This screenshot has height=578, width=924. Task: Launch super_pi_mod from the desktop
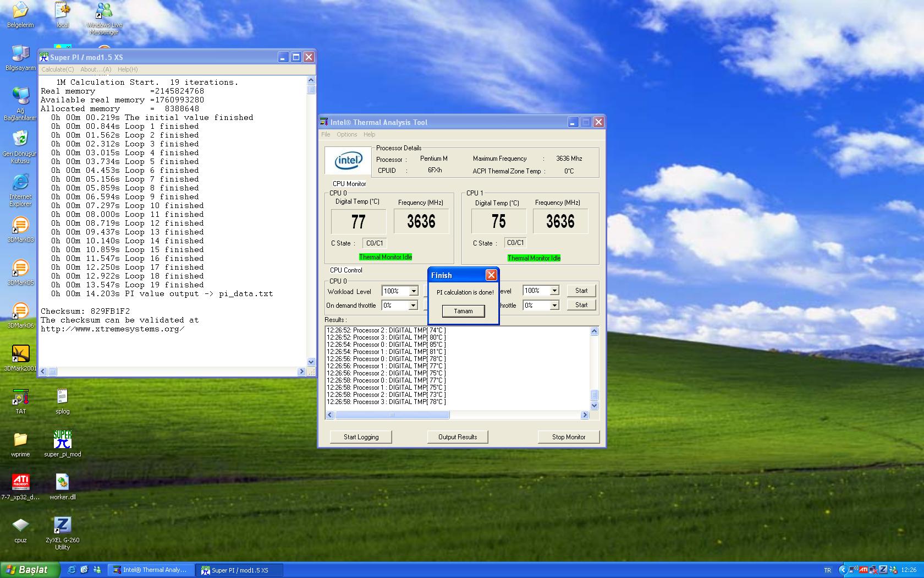tap(63, 444)
